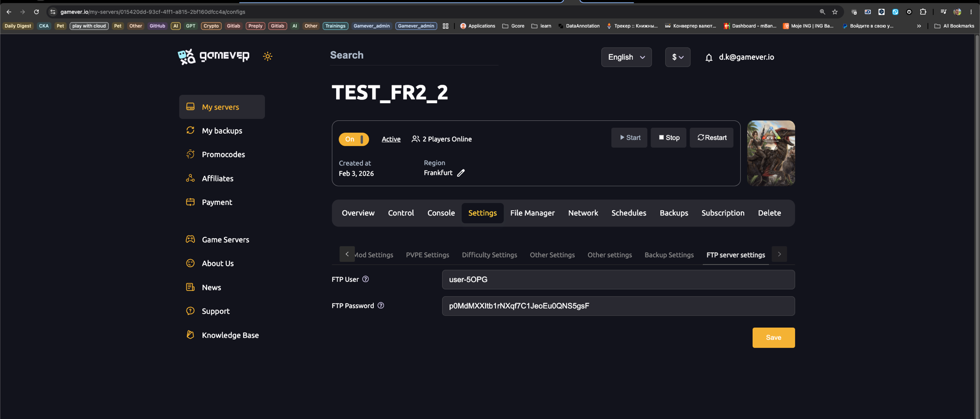Screen dimensions: 980x419
Task: Open browser zoom magnifier icon
Action: [822, 12]
